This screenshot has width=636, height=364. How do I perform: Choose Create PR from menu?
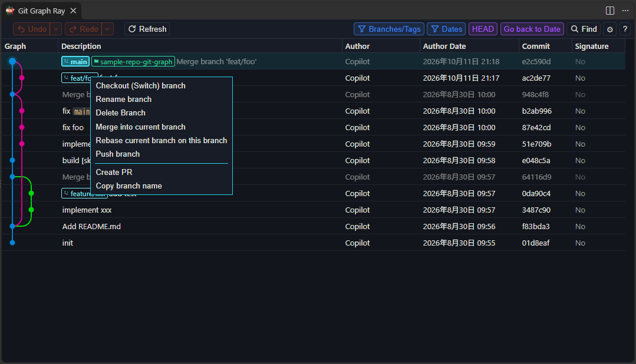[x=114, y=172]
